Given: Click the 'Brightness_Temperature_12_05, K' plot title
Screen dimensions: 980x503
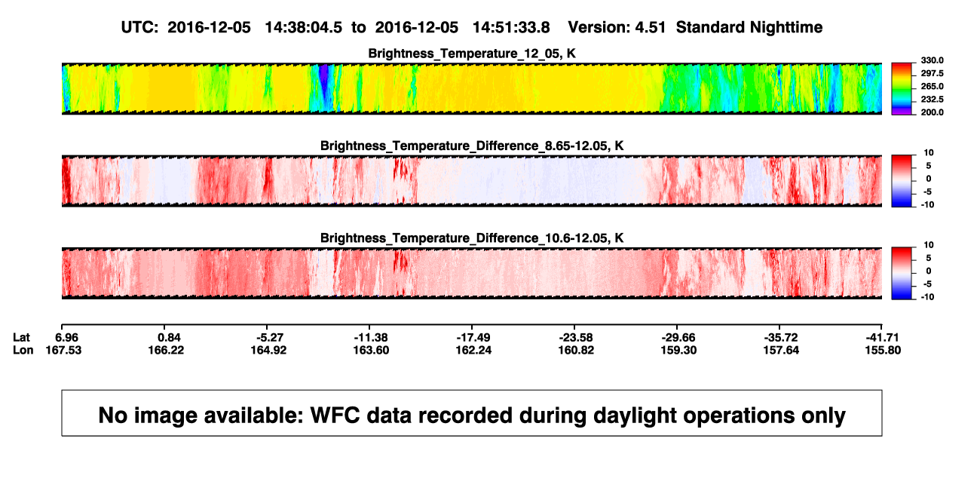Looking at the screenshot, I should pos(472,54).
